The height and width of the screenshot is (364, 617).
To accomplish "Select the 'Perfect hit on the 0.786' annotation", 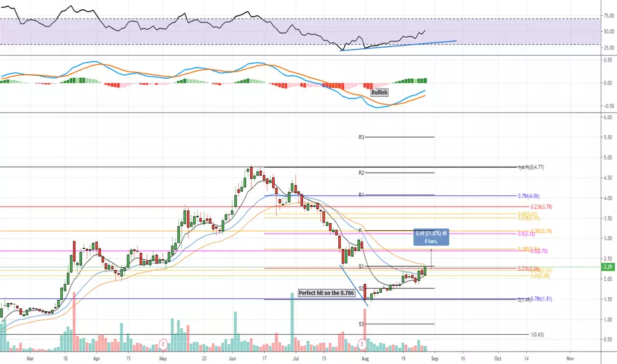I will tap(326, 293).
